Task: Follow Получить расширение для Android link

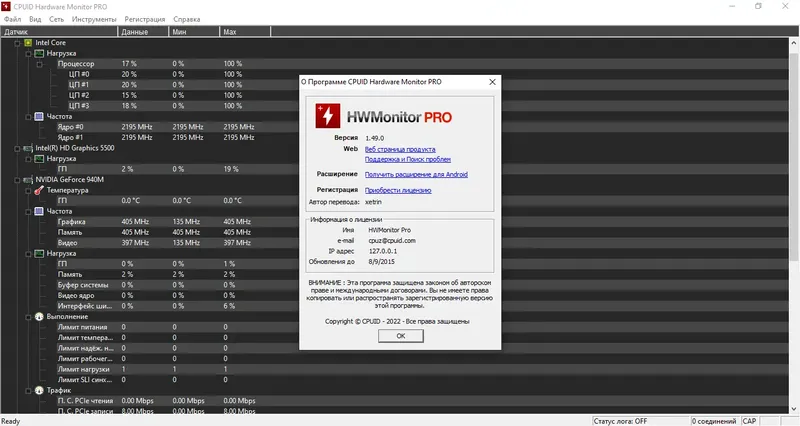Action: [416, 174]
